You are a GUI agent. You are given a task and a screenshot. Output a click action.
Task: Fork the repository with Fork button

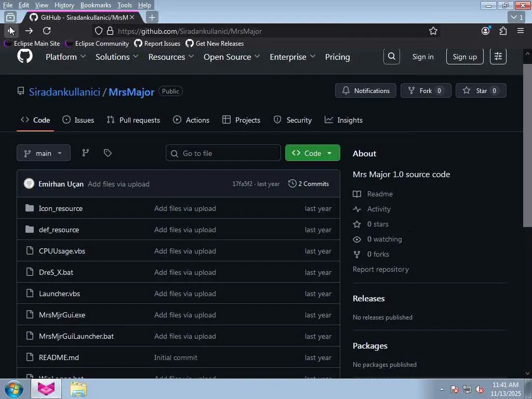(426, 90)
